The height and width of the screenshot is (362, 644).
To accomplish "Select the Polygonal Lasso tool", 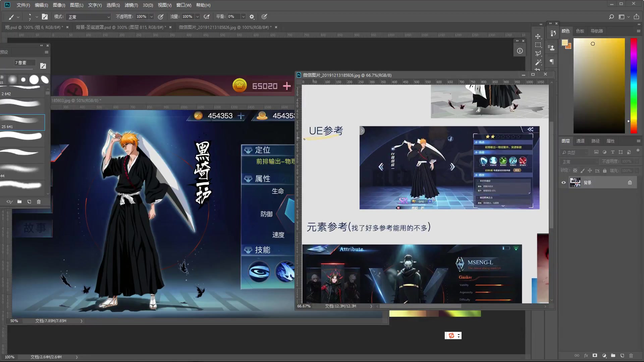I will tap(538, 53).
